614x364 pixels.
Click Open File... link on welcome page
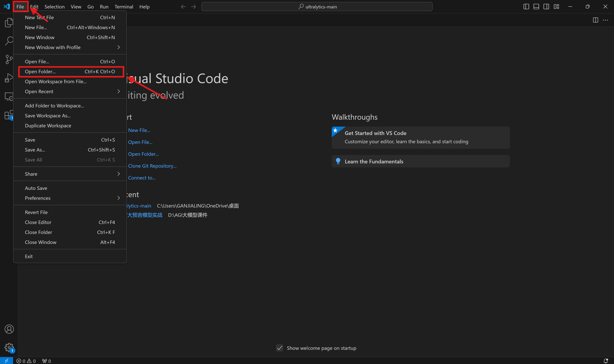tap(140, 142)
